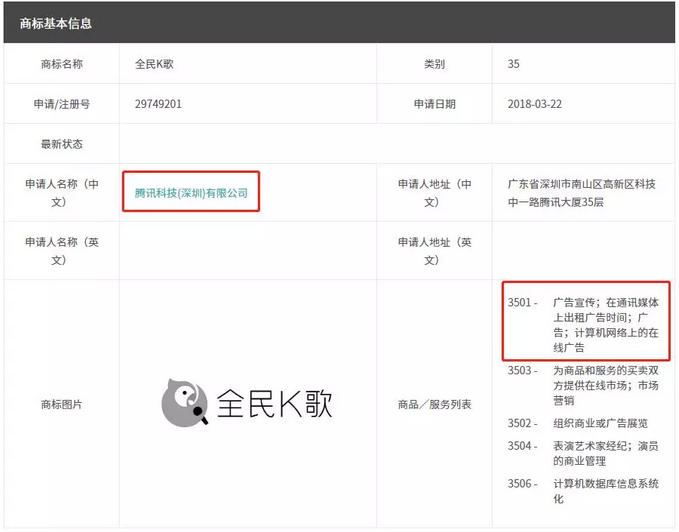Click the 申请人名称（中文）label
This screenshot has width=679, height=532.
coord(61,193)
